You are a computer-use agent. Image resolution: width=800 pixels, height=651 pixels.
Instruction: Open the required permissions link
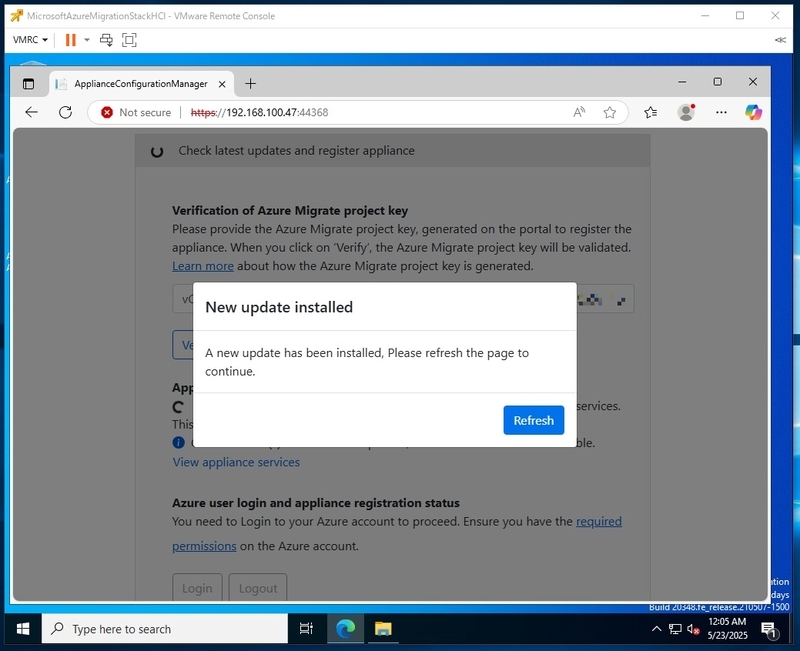point(598,521)
